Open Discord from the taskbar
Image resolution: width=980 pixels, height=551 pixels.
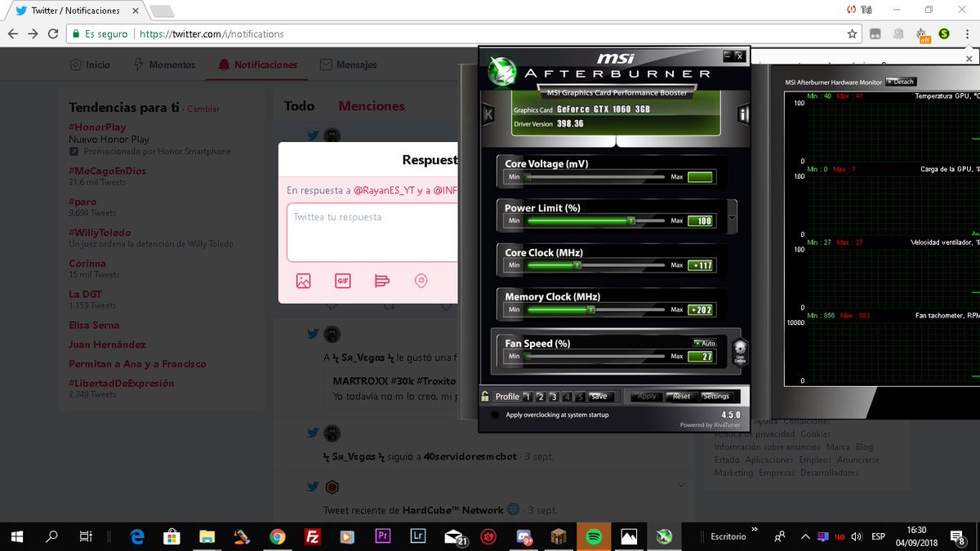tap(523, 536)
